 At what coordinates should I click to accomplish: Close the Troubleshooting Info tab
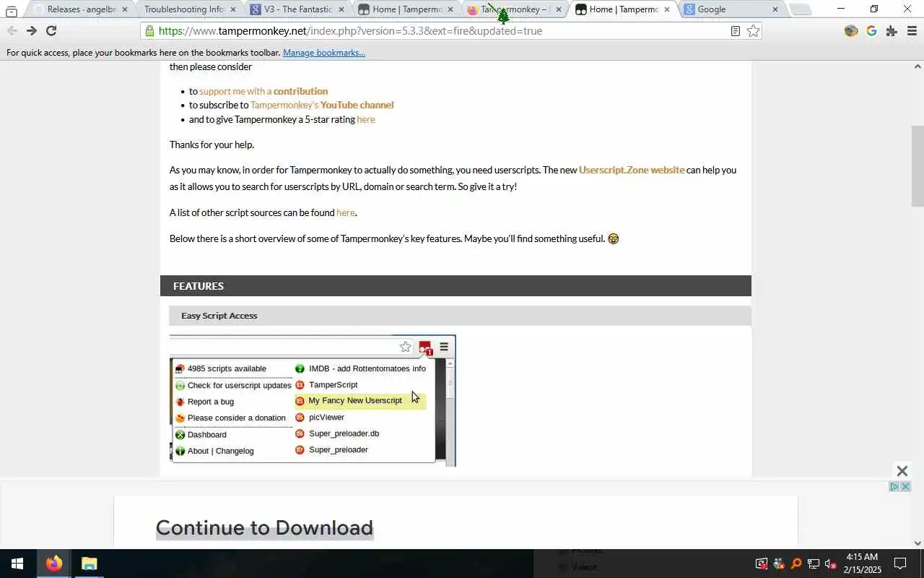(x=232, y=9)
